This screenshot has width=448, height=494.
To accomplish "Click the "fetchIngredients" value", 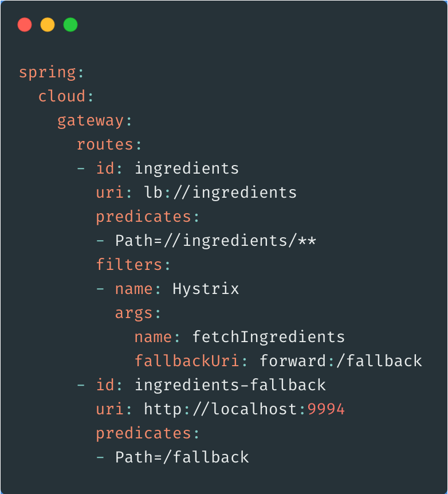I will 269,337.
